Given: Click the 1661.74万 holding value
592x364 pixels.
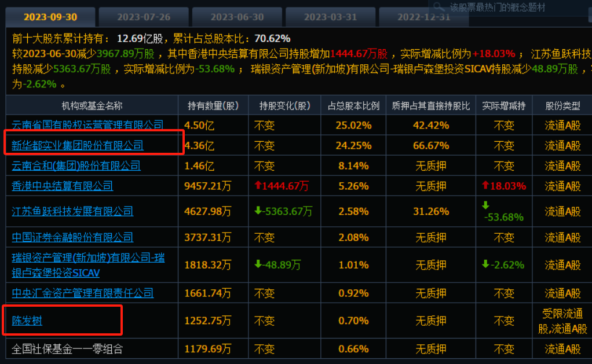Looking at the screenshot, I should pos(207,293).
